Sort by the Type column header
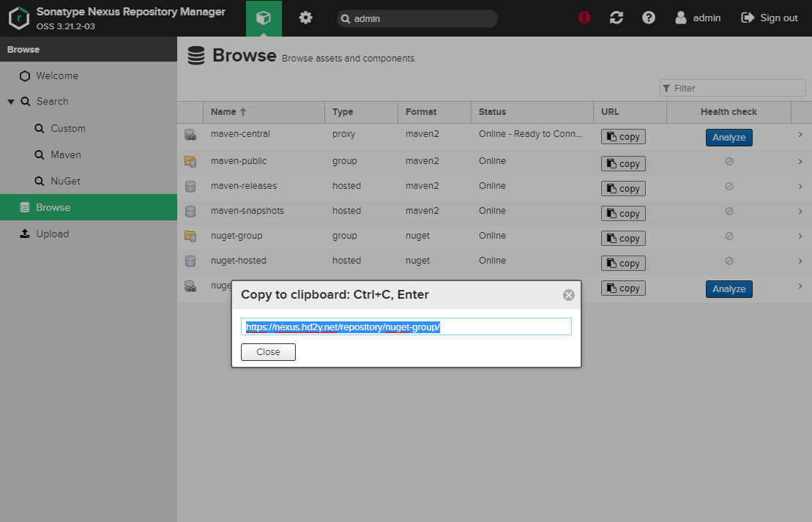Viewport: 812px width, 522px height. [x=362, y=112]
